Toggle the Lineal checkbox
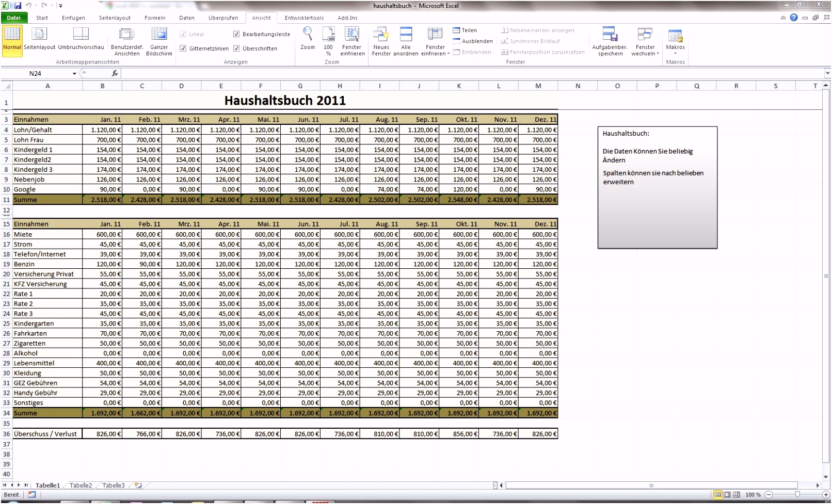This screenshot has height=504, width=832. (x=183, y=34)
